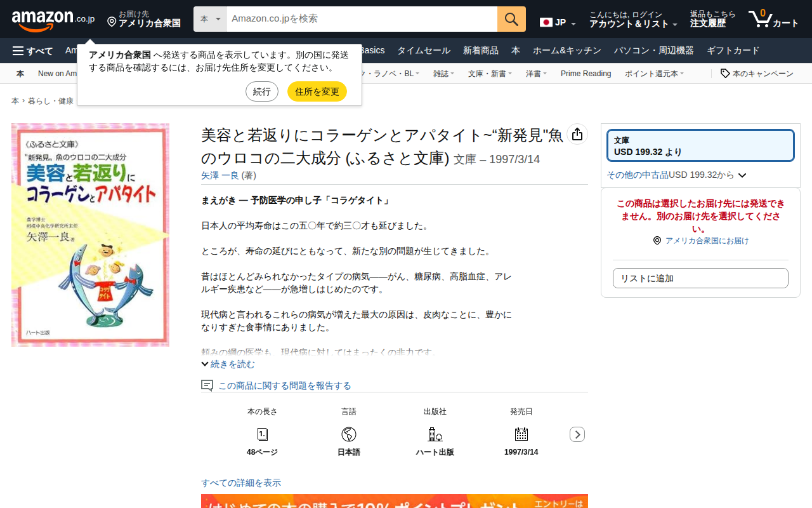Screen dimensions: 812x508
Task: Open タイムセール in navigation bar
Action: click(x=424, y=51)
